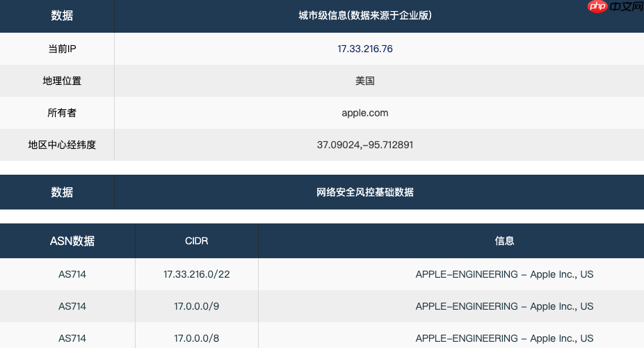Image resolution: width=644 pixels, height=348 pixels.
Task: Click the CIDR value 17.33.216.0/22
Action: click(x=196, y=274)
